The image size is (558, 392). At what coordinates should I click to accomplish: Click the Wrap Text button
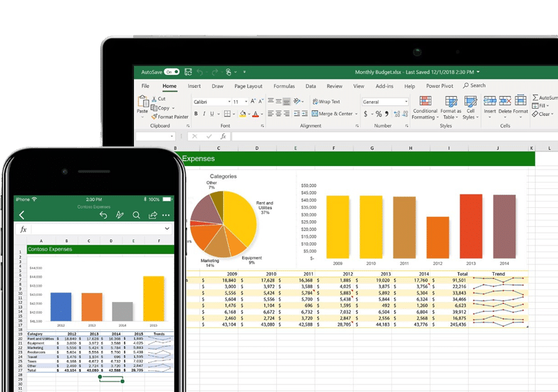click(326, 101)
